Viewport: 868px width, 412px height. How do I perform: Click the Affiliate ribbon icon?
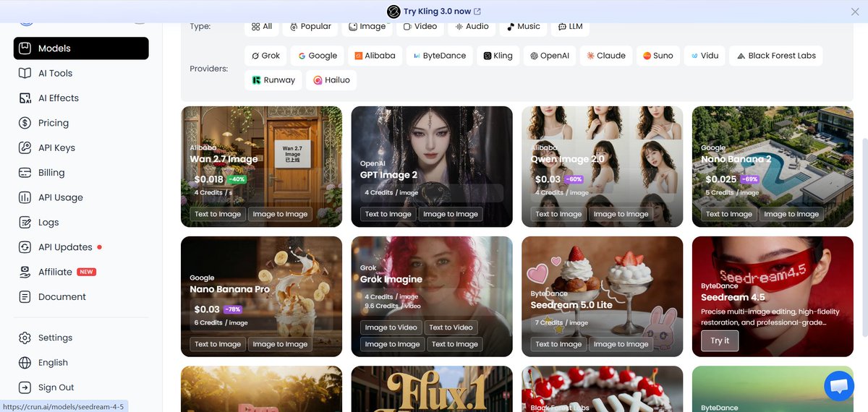(x=25, y=272)
